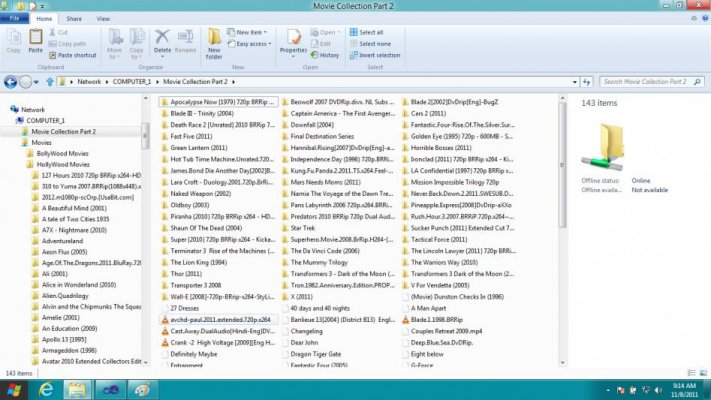The height and width of the screenshot is (400, 711).
Task: Select A Beautiful Mind (2001) in tree
Action: point(74,208)
